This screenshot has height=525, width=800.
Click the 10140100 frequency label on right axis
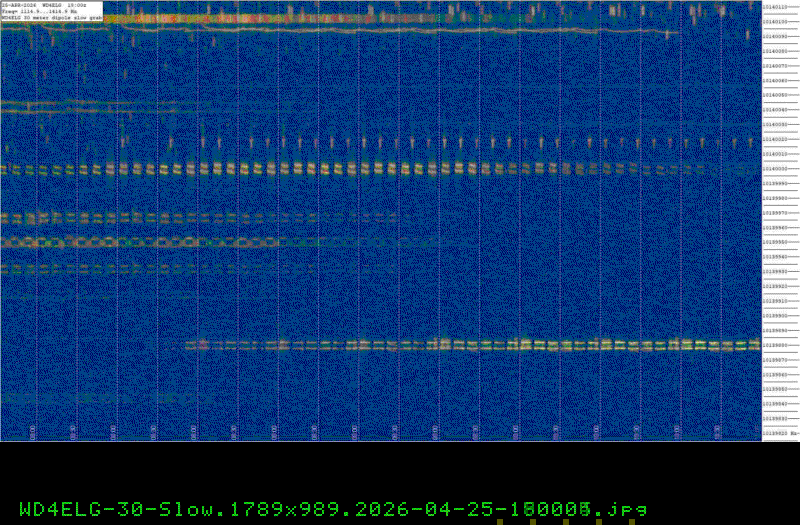click(x=776, y=21)
